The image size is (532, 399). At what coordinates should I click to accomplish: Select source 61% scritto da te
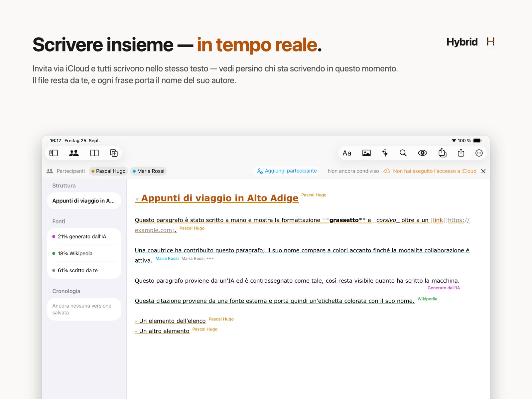point(84,270)
